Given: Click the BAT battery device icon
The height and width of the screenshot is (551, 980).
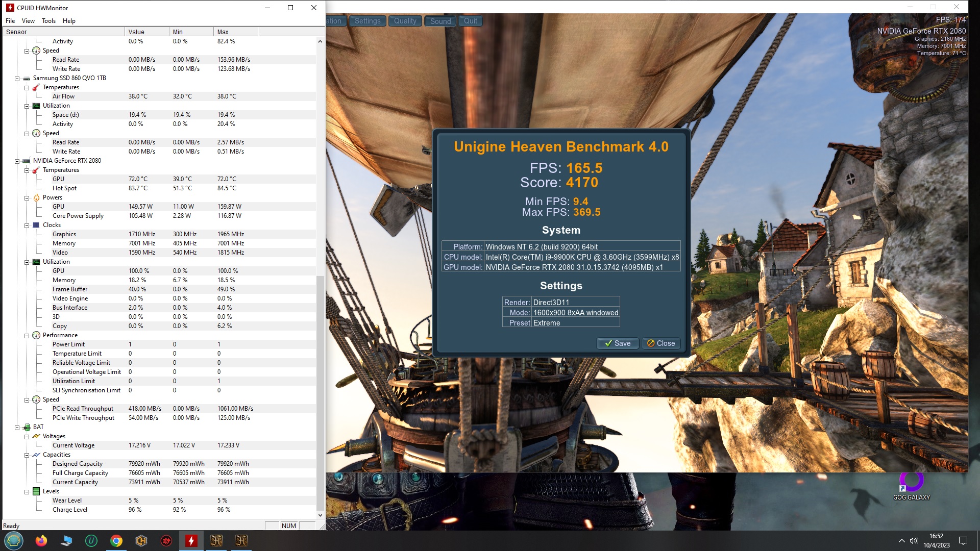Looking at the screenshot, I should [x=27, y=427].
